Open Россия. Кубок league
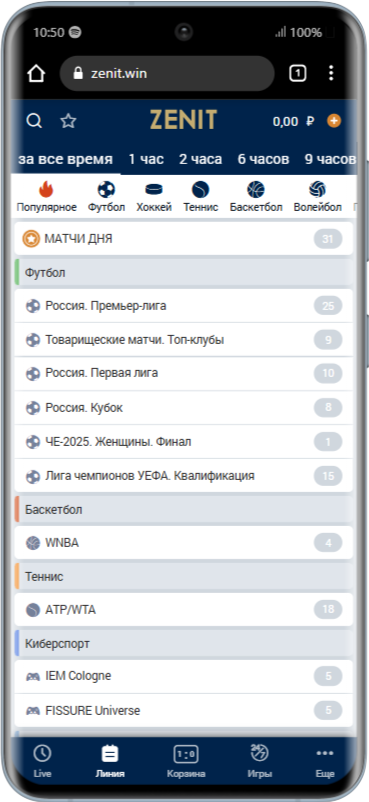The width and height of the screenshot is (369, 802). tap(184, 408)
